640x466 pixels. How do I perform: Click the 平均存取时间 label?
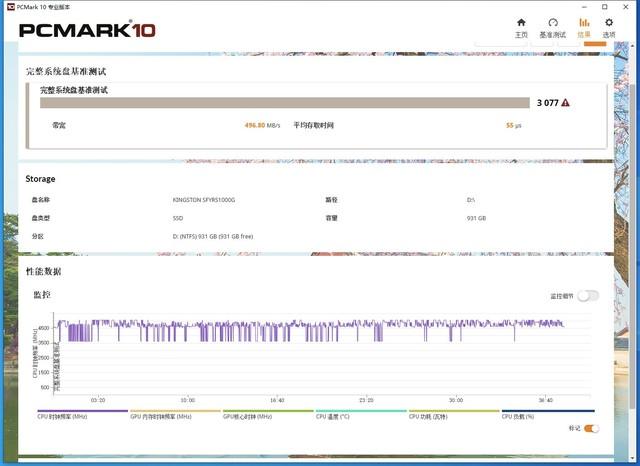coord(313,125)
